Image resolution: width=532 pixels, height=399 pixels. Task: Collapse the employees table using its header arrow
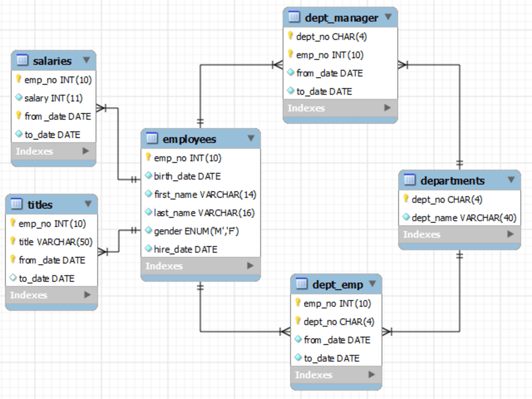tap(250, 138)
